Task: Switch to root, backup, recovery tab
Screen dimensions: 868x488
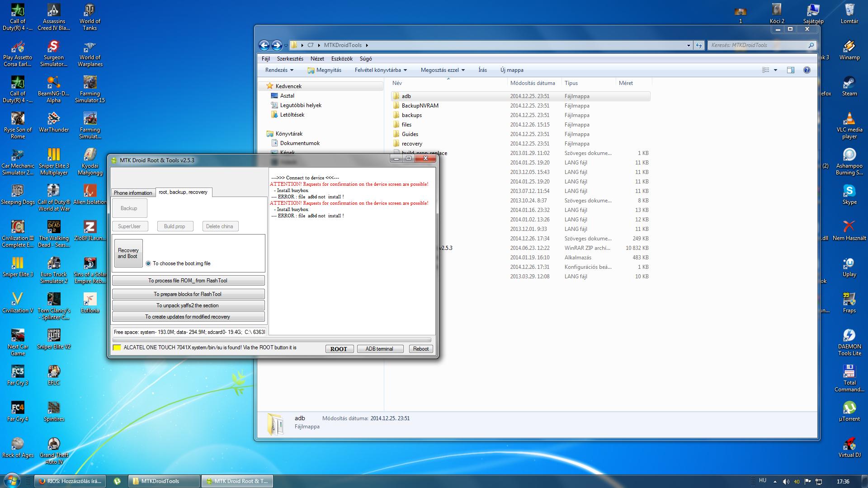Action: (x=183, y=192)
